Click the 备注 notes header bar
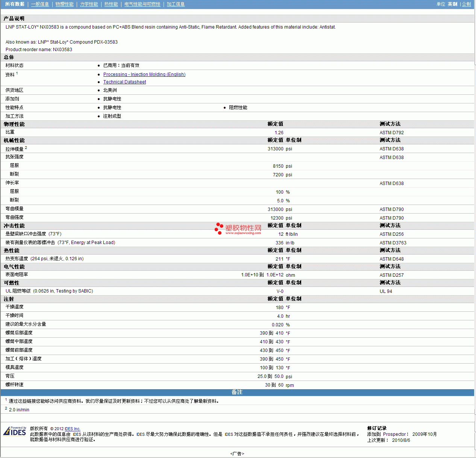 (237, 392)
